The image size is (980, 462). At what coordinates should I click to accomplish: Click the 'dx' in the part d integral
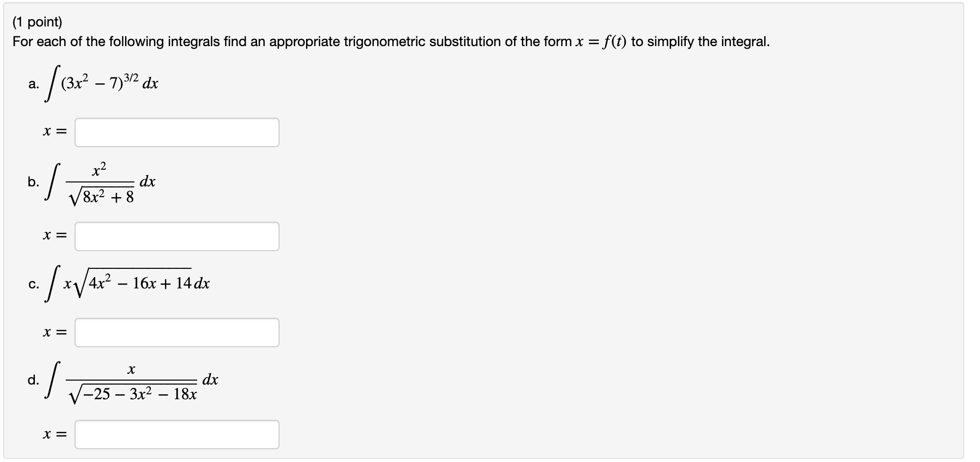210,380
